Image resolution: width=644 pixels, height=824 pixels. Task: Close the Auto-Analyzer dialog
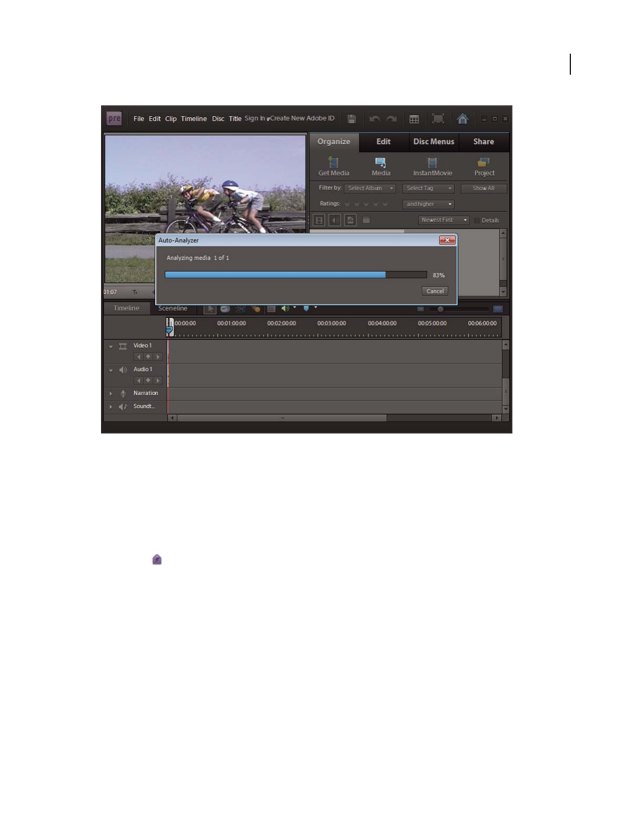click(x=447, y=240)
